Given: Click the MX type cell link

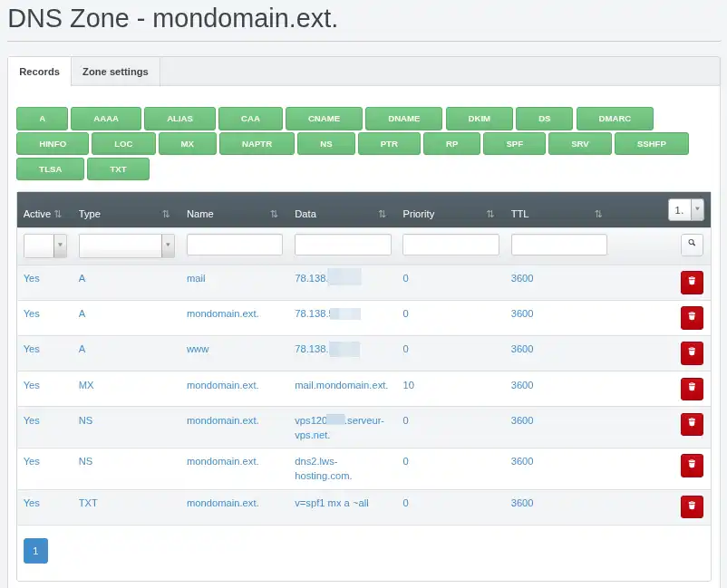Looking at the screenshot, I should (86, 386).
